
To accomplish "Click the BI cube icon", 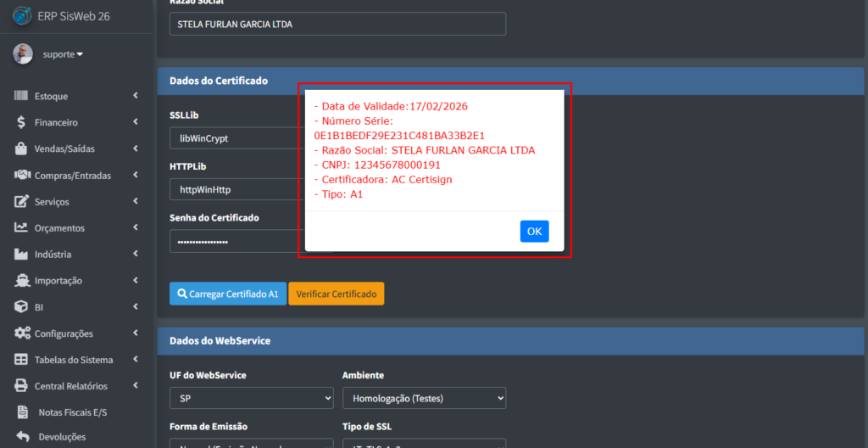I will coord(20,307).
